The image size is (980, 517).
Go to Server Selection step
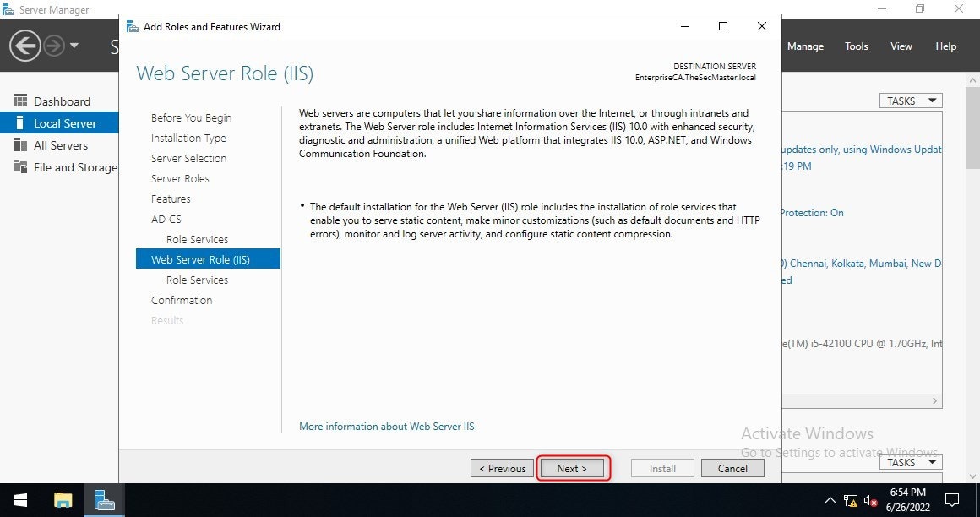188,158
